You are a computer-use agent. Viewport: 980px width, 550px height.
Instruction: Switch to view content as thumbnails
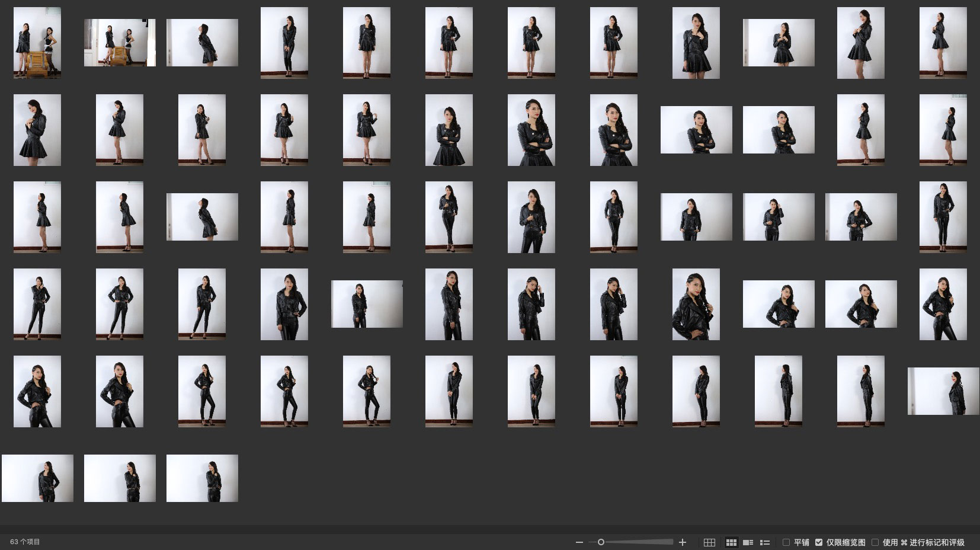[x=731, y=542]
